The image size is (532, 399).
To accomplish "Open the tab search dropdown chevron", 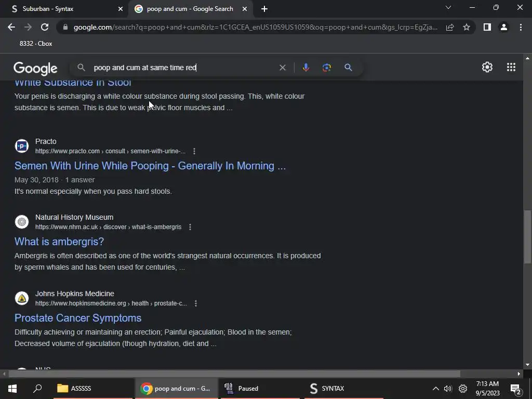I will coord(448,7).
